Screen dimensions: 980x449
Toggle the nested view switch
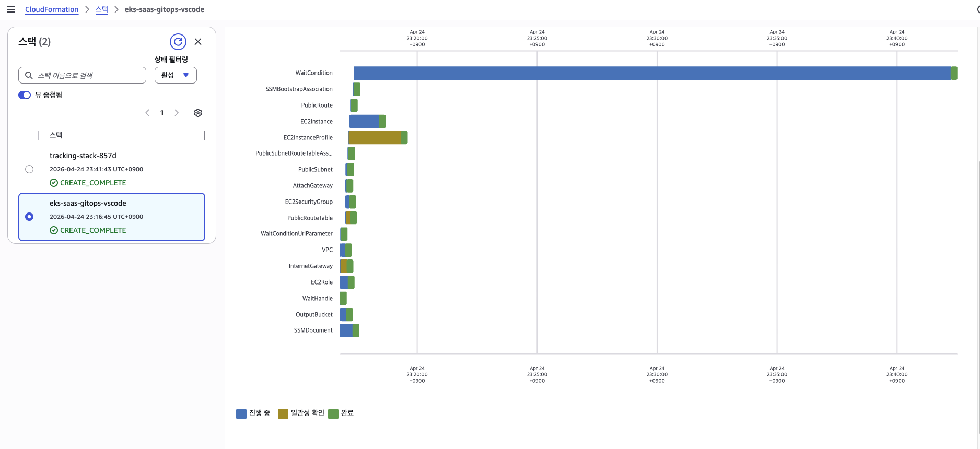[25, 95]
